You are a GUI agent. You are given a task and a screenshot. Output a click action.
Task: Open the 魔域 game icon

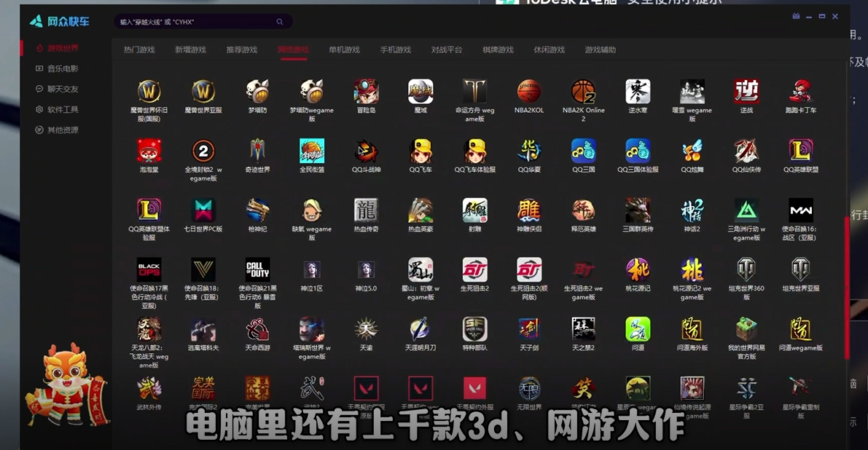(421, 92)
